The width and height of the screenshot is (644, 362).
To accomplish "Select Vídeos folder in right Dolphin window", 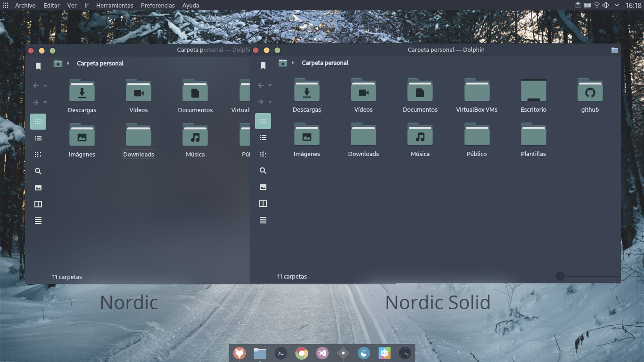I will (363, 96).
